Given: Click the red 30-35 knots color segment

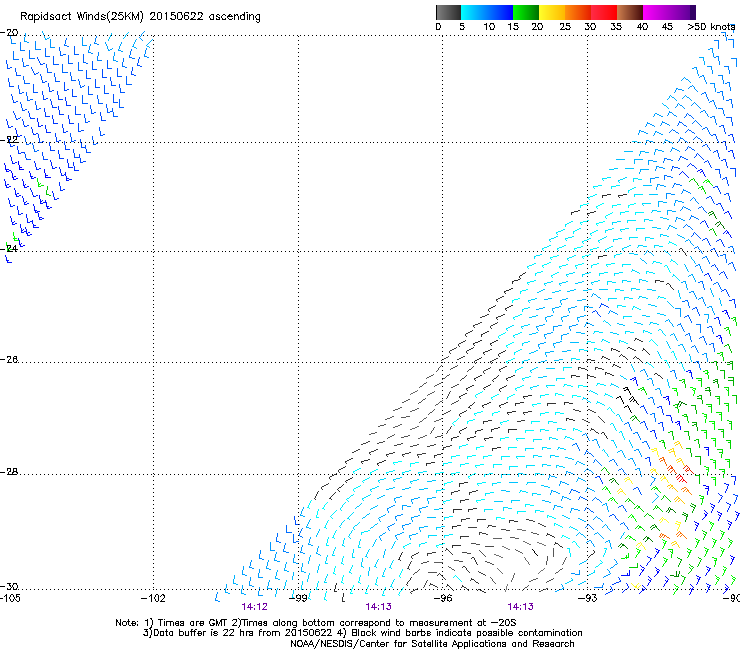Looking at the screenshot, I should point(604,12).
